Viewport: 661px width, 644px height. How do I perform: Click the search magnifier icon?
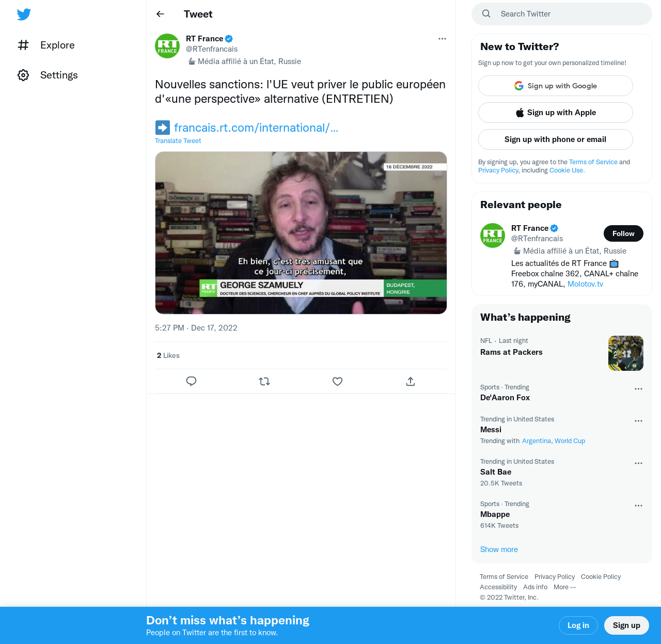pyautogui.click(x=486, y=14)
